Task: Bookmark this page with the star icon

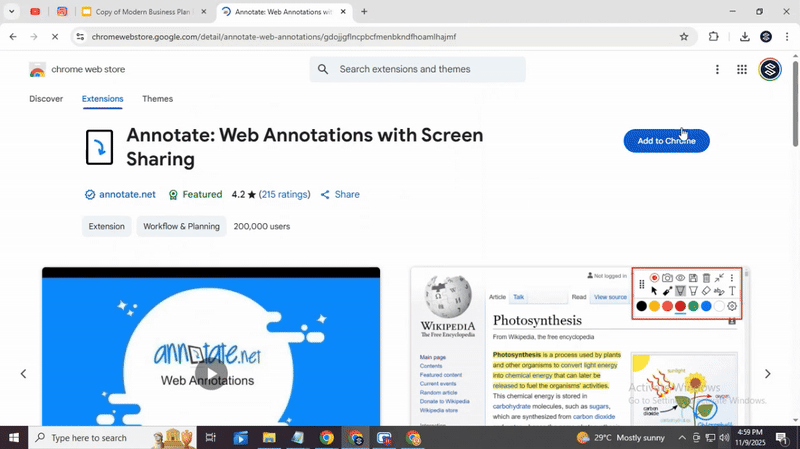Action: pos(684,37)
